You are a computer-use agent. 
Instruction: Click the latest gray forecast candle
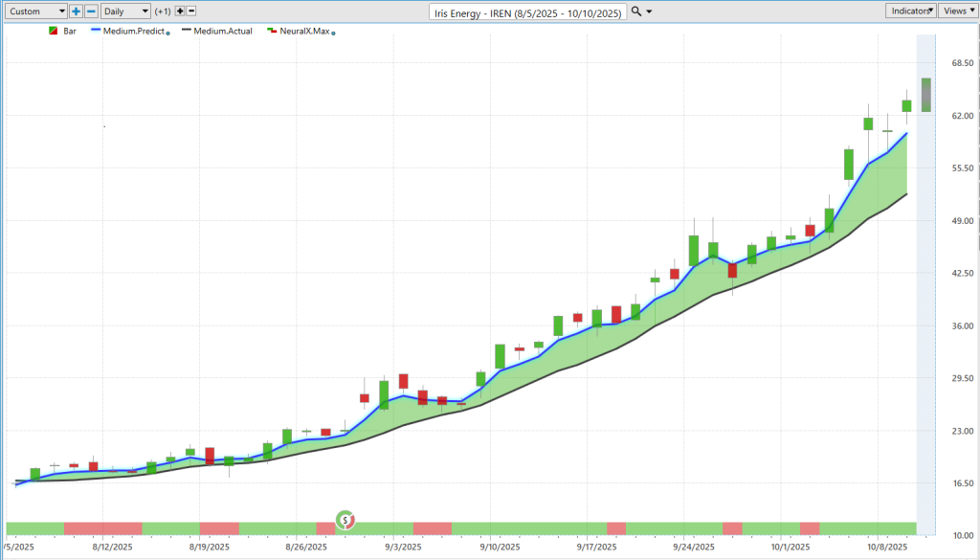pos(925,95)
